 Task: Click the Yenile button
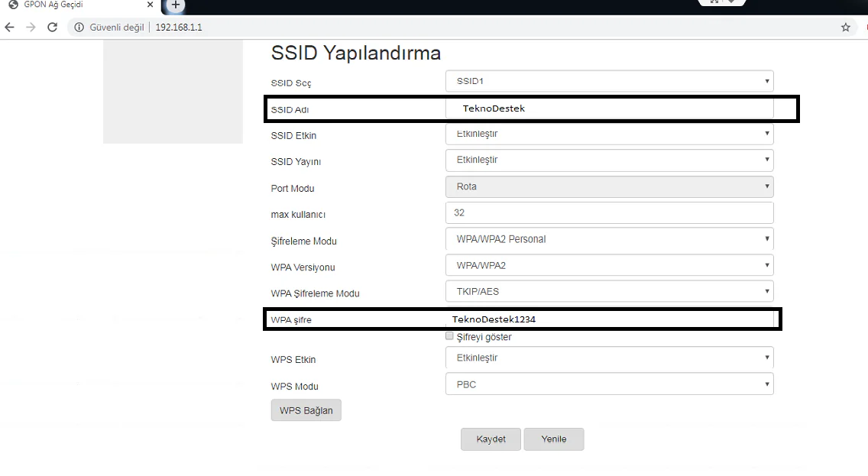click(554, 439)
